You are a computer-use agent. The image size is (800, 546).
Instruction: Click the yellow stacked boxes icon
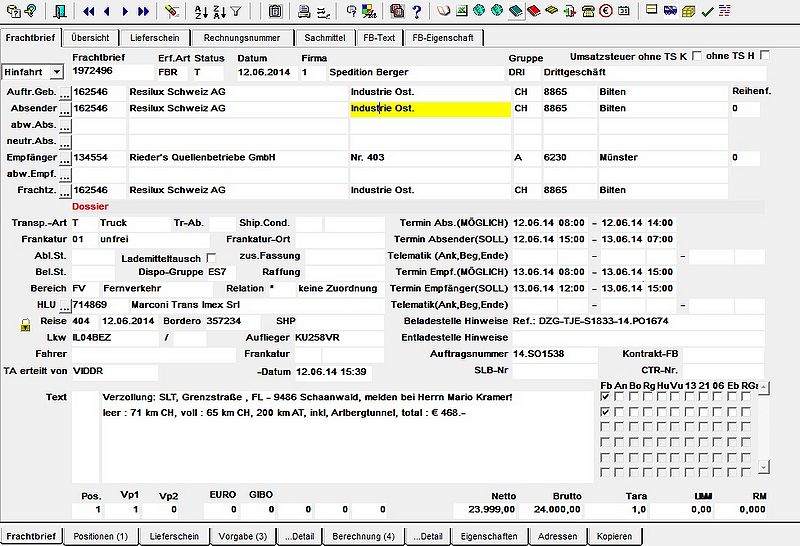click(688, 10)
